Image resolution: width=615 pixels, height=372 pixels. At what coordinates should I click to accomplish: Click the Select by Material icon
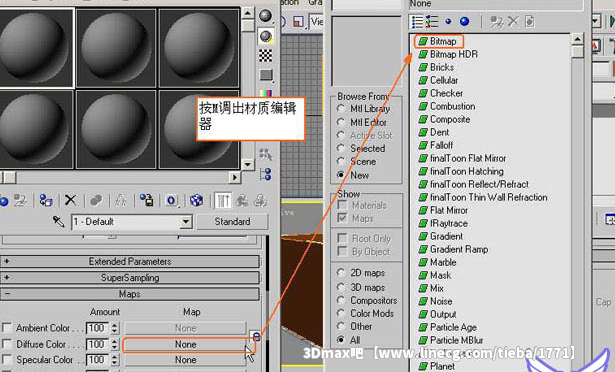tap(266, 154)
